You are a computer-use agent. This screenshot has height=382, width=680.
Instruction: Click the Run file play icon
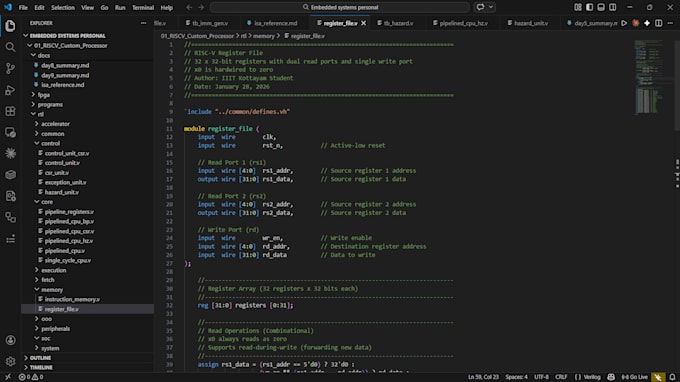[x=624, y=23]
